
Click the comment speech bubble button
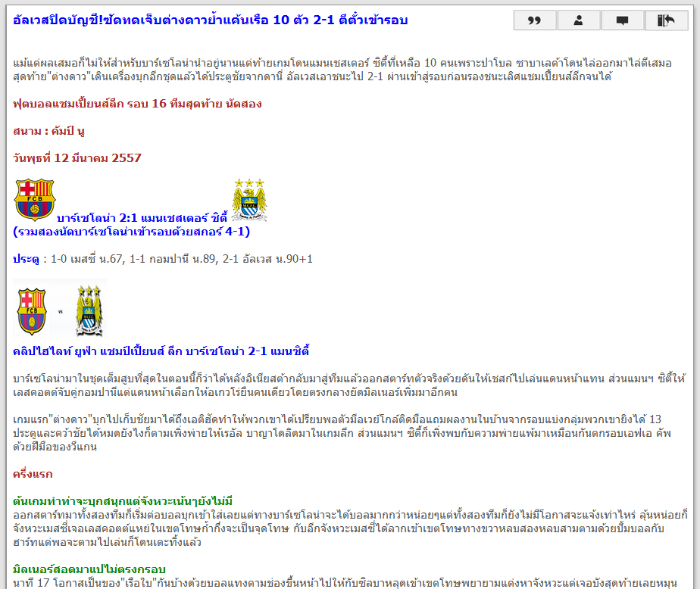pos(622,20)
